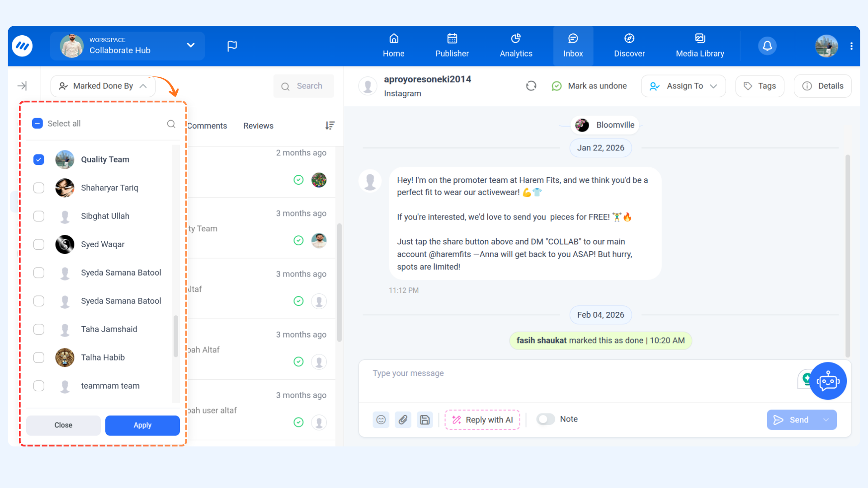This screenshot has width=868, height=488.
Task: Click the Type your message field
Action: [579, 373]
